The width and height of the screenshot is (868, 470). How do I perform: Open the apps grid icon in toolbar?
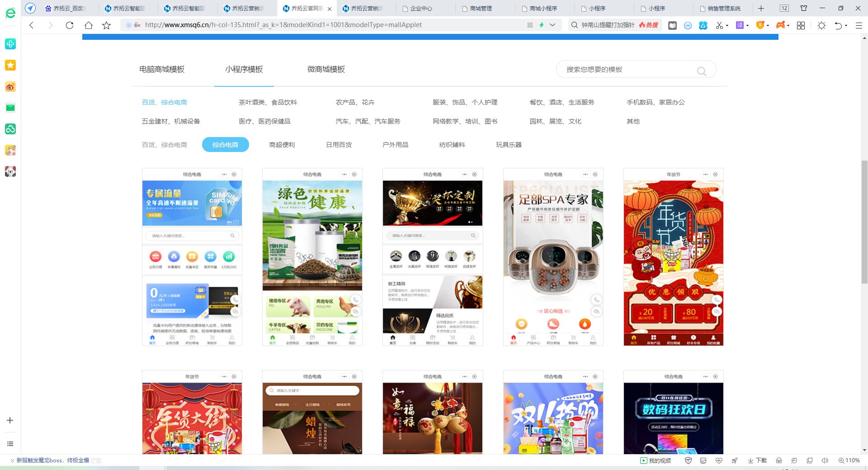(801, 26)
